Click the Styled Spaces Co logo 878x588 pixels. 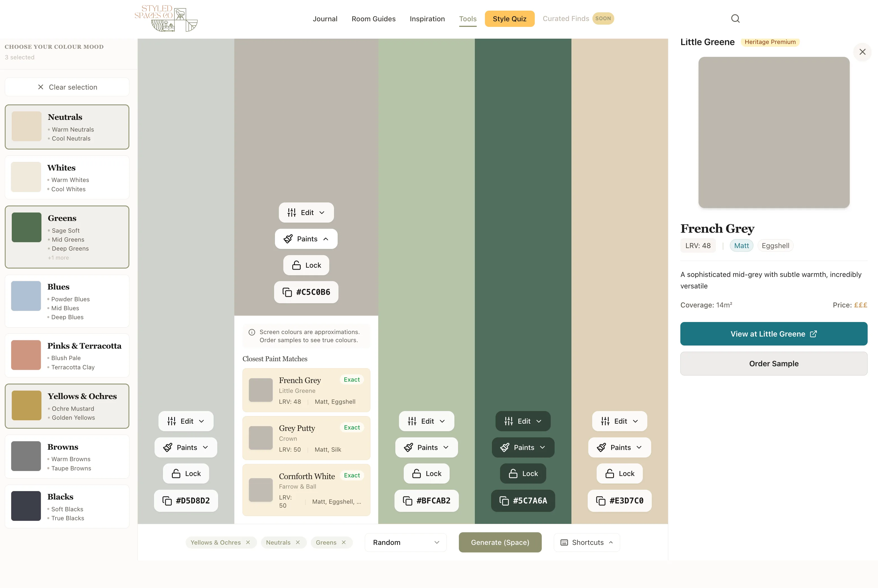click(x=166, y=18)
